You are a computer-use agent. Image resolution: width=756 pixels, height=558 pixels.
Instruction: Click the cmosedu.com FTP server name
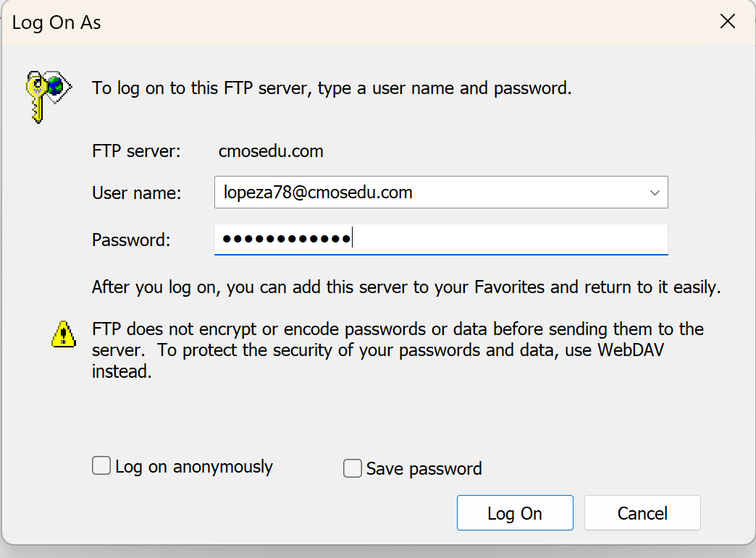pyautogui.click(x=271, y=151)
